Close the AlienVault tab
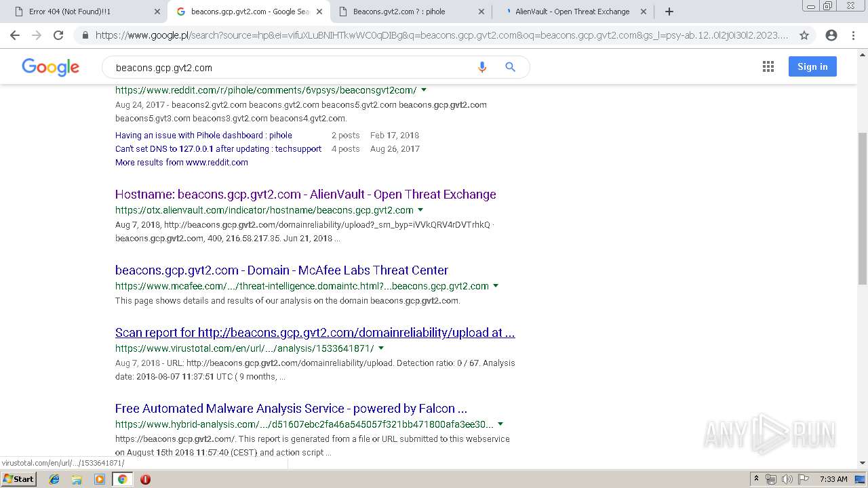The width and height of the screenshot is (868, 488). [644, 12]
